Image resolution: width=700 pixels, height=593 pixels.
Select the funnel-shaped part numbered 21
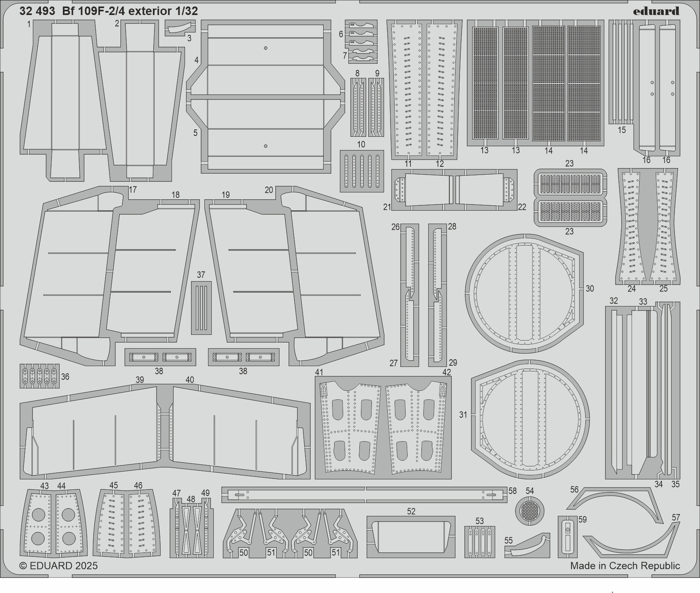[x=423, y=190]
